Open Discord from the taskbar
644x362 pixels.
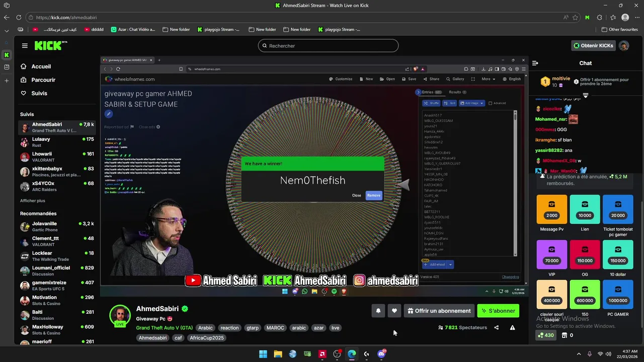point(381,354)
